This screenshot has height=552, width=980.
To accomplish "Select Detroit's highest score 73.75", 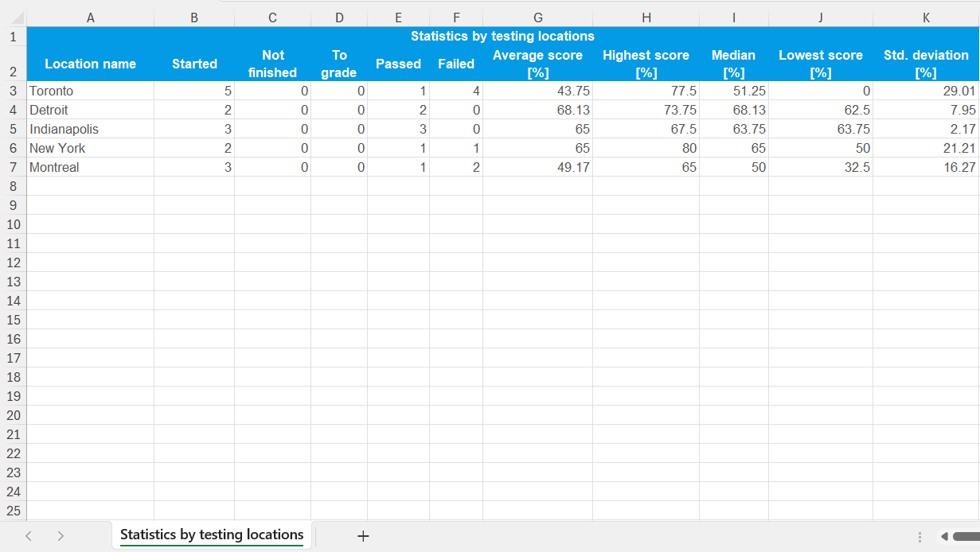I will [x=646, y=110].
